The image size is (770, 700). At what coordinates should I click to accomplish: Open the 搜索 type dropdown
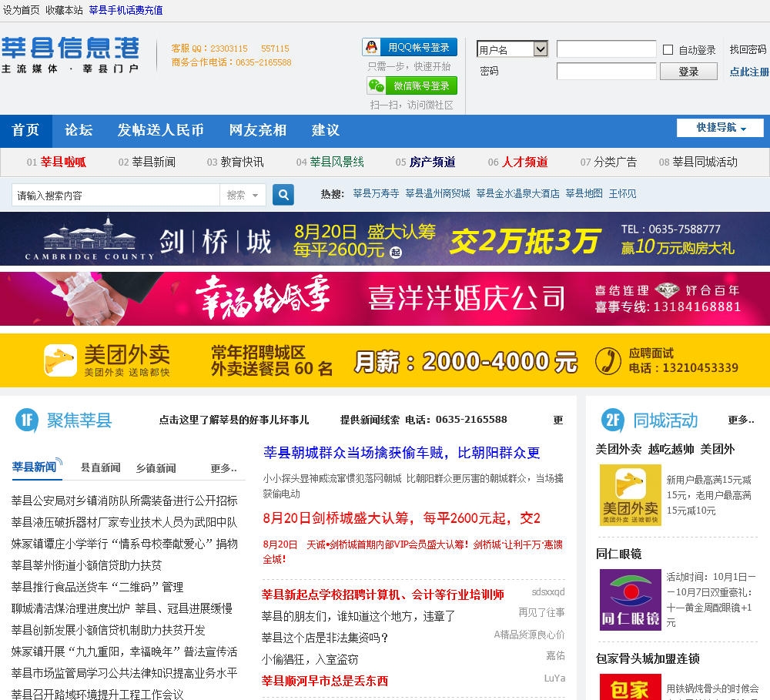pos(243,195)
